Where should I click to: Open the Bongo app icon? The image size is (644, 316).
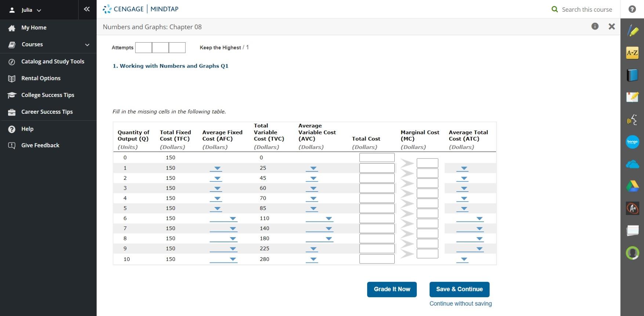pyautogui.click(x=632, y=142)
